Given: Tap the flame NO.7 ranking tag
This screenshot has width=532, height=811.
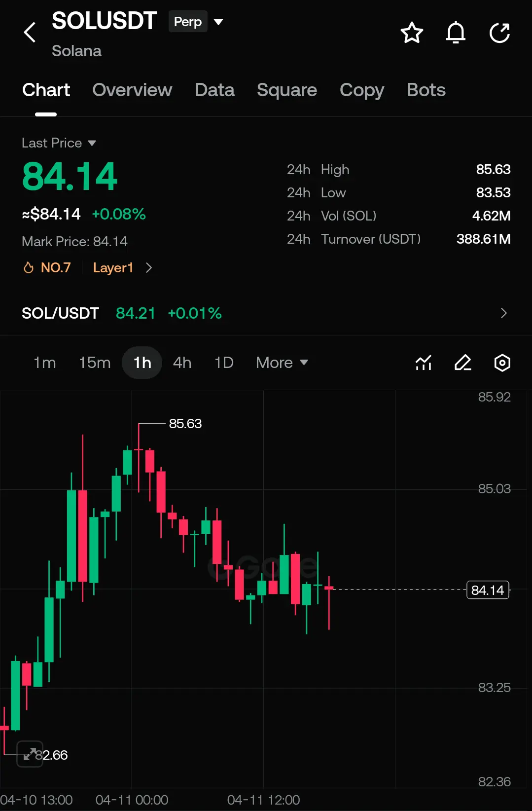Looking at the screenshot, I should (47, 267).
